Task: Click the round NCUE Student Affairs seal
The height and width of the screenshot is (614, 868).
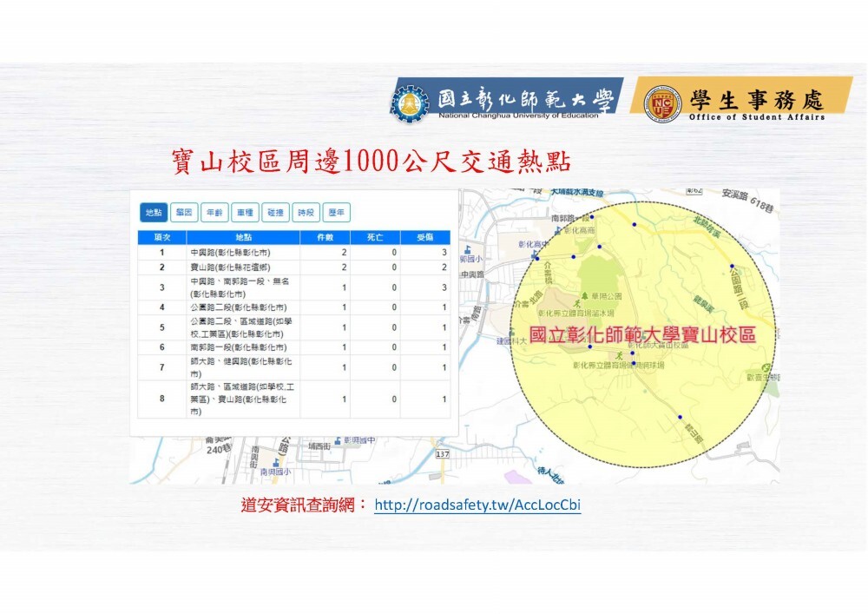Action: 662,103
